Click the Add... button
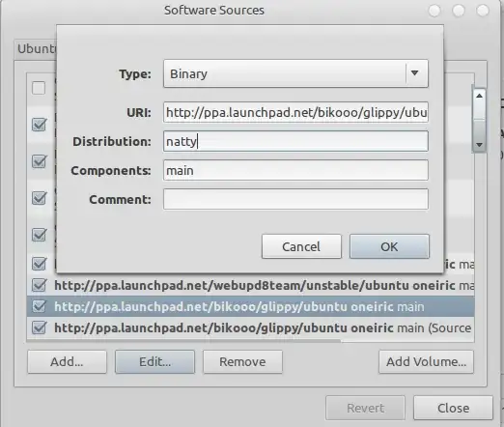The height and width of the screenshot is (427, 504). (67, 362)
